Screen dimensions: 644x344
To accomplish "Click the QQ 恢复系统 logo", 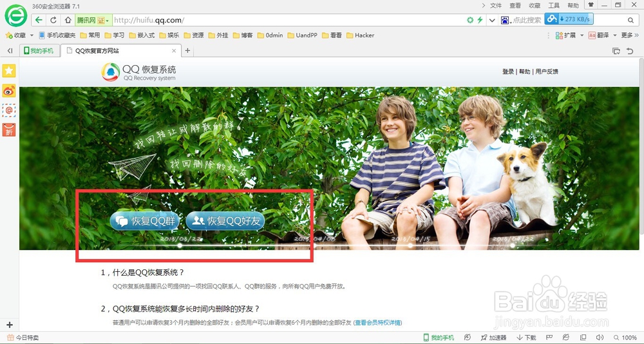I will [x=139, y=72].
